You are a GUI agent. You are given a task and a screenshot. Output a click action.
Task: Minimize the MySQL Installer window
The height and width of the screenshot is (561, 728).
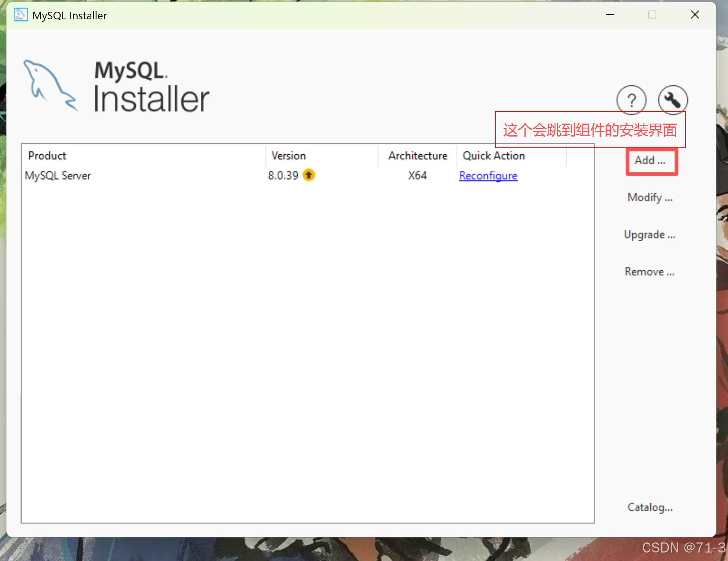click(x=610, y=15)
